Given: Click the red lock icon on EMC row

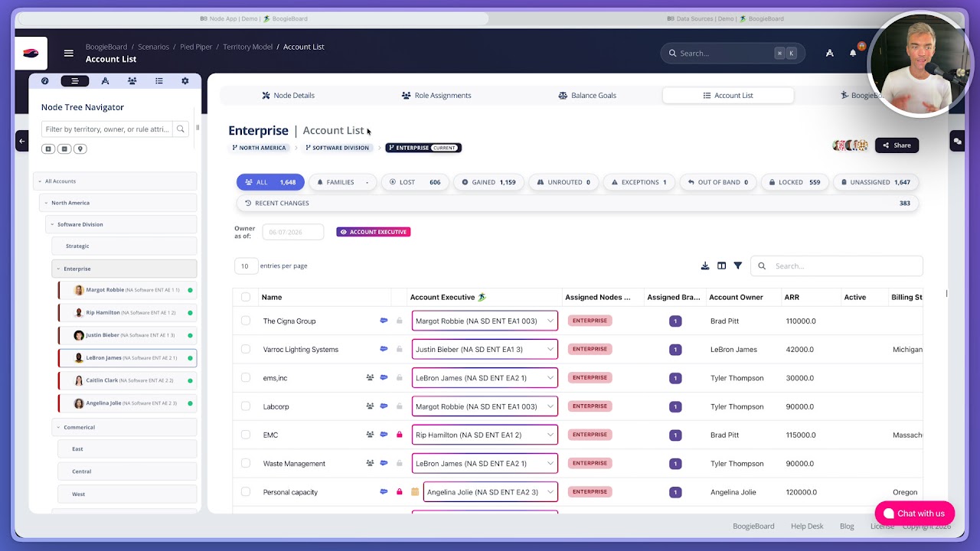Looking at the screenshot, I should [399, 435].
